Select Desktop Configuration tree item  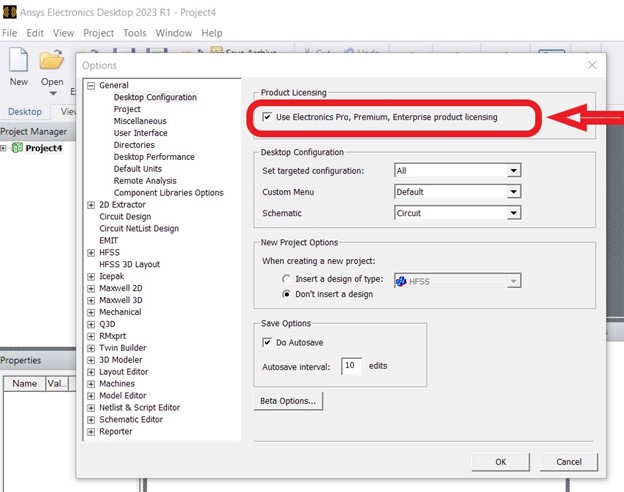click(155, 97)
